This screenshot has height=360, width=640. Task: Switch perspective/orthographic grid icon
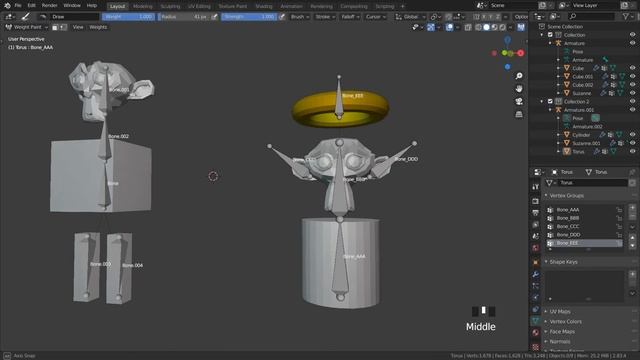(x=519, y=114)
